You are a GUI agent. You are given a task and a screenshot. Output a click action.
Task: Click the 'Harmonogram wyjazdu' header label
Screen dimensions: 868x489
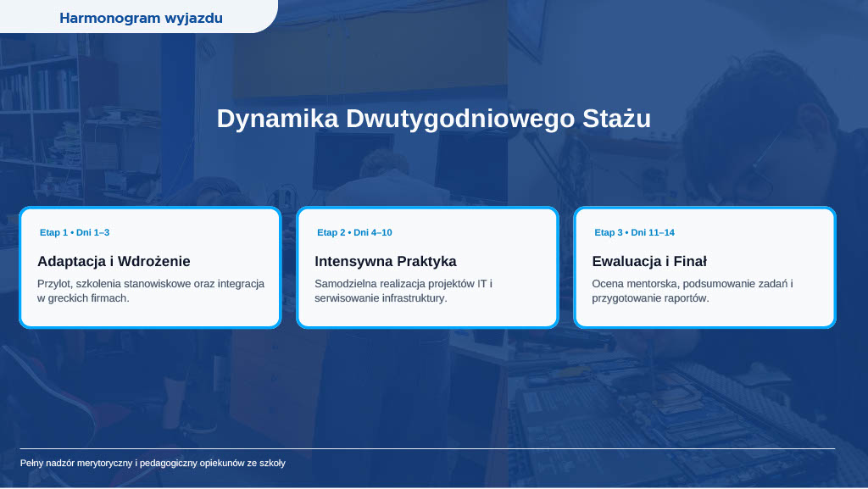click(142, 19)
